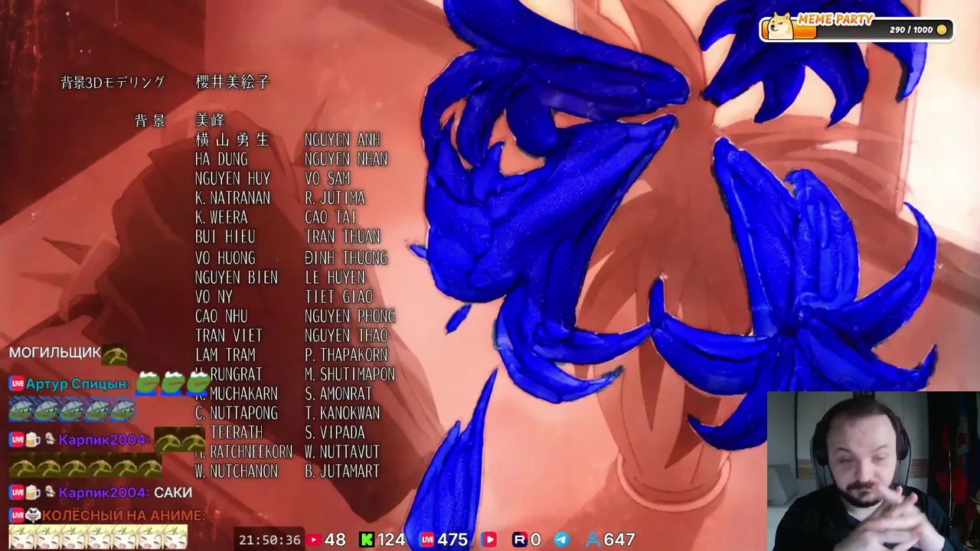Click the LIVE badge before Артур Спицын
The width and height of the screenshot is (980, 551).
click(x=17, y=384)
